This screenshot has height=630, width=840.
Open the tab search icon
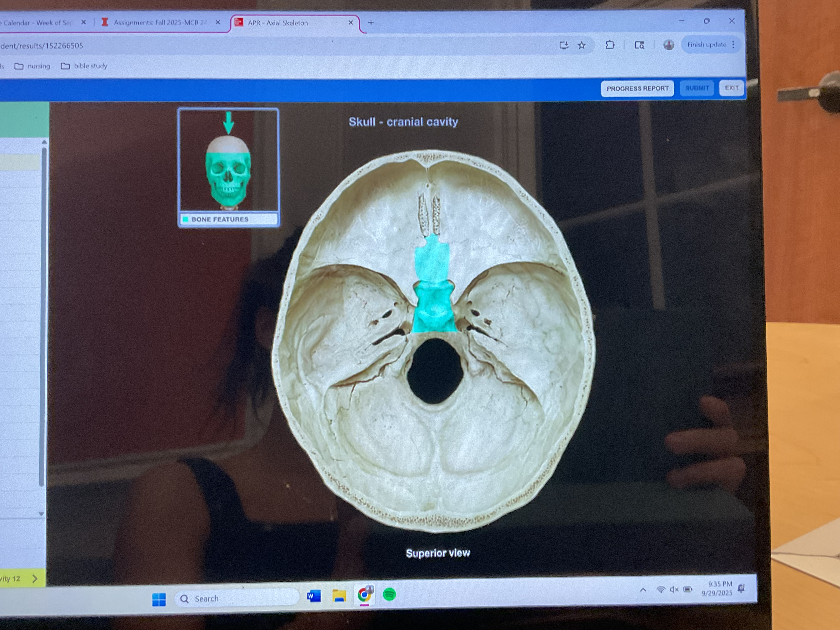639,45
